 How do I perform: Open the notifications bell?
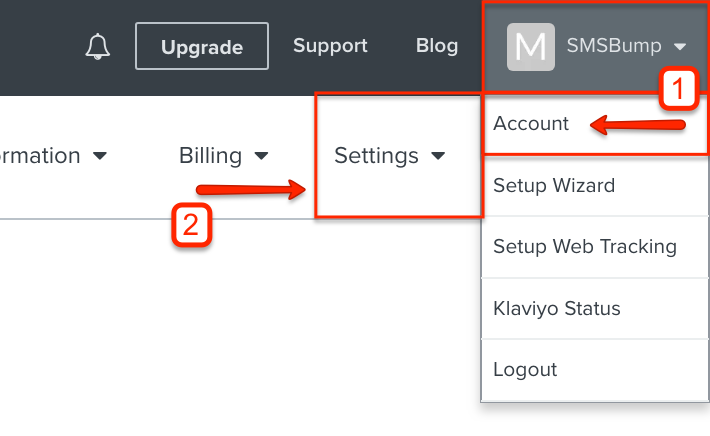(x=97, y=46)
